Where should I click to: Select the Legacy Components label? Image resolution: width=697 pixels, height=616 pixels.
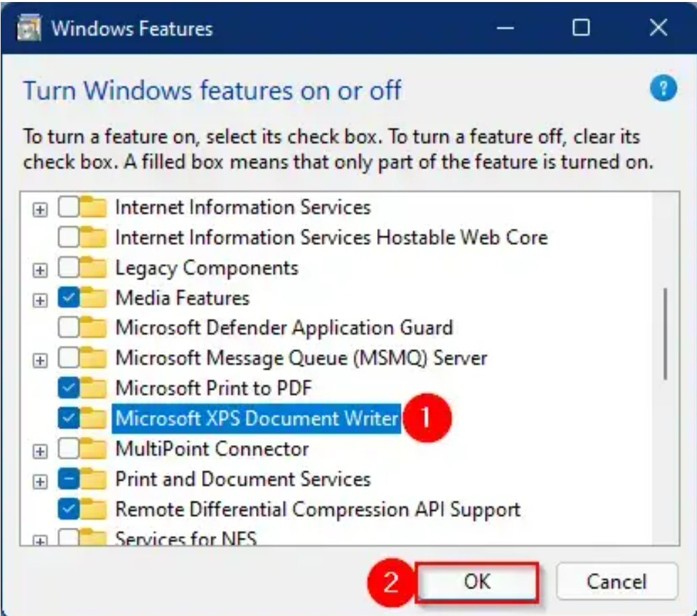coord(207,269)
